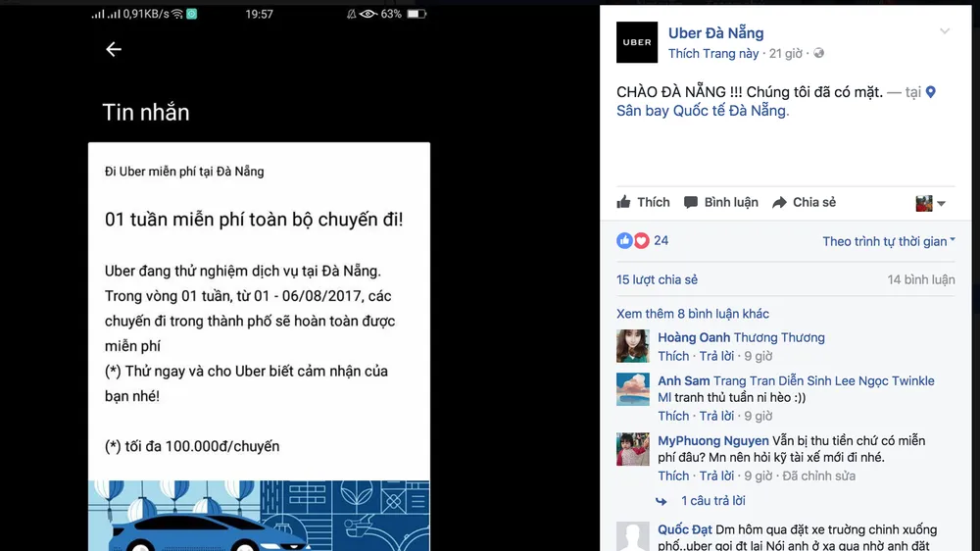The width and height of the screenshot is (980, 551).
Task: Tap the battery icon in the phone status bar
Action: click(416, 14)
